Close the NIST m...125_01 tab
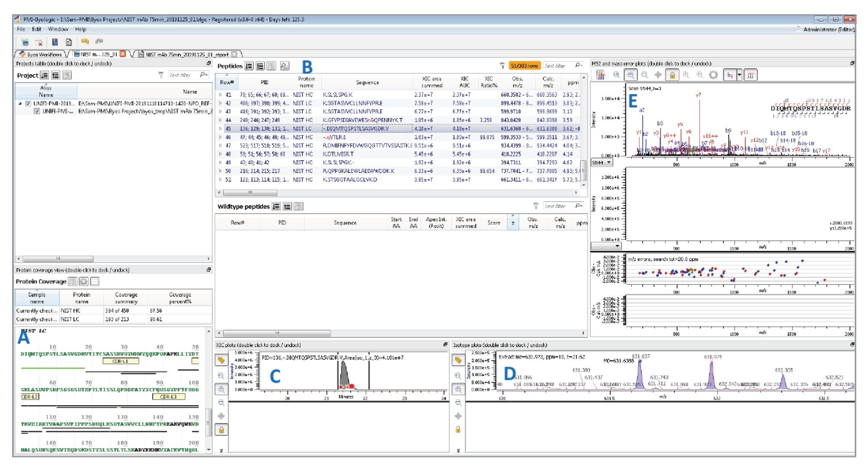 point(123,54)
